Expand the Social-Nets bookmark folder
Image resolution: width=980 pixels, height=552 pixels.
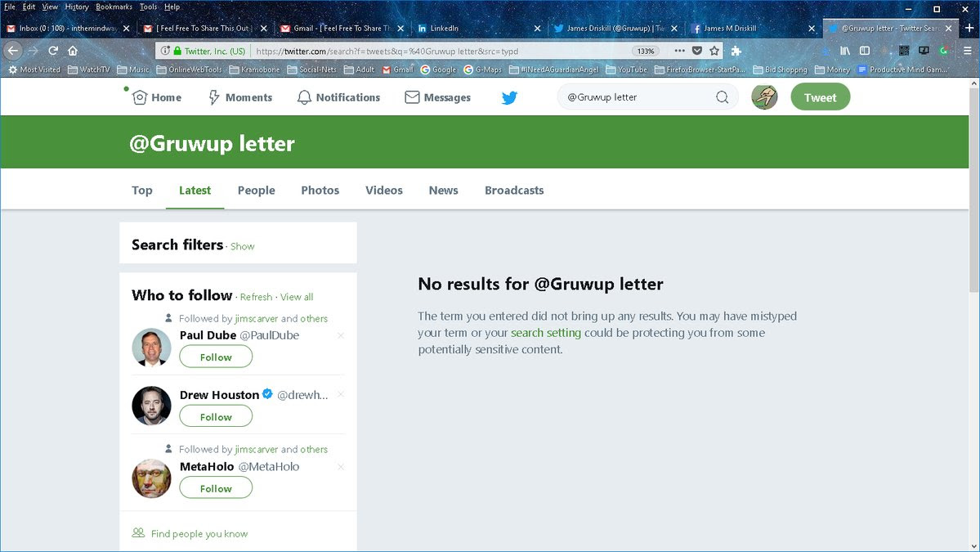pos(312,70)
